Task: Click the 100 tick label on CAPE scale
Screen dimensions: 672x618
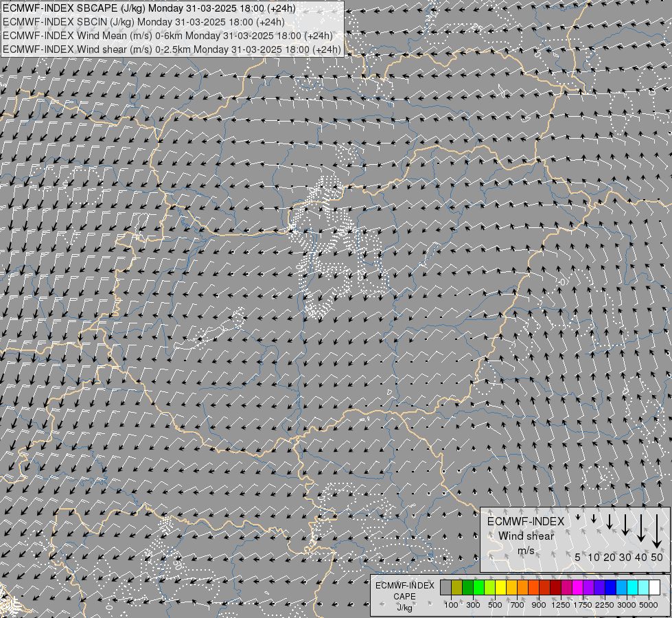Action: click(451, 605)
